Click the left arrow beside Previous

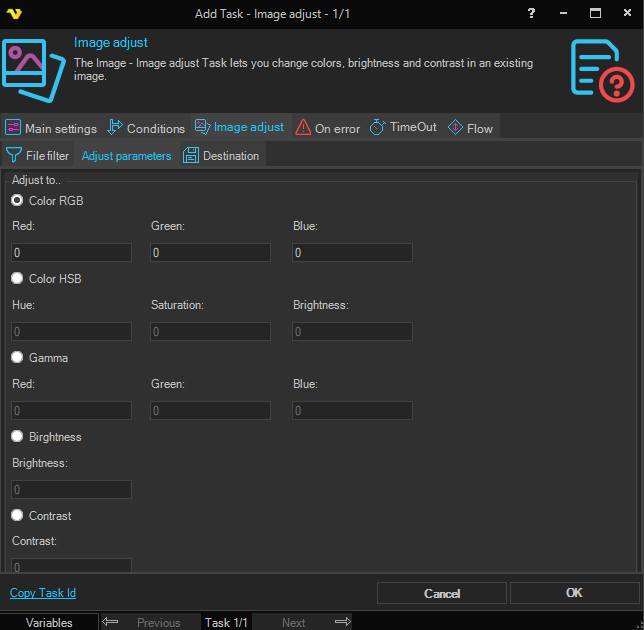[x=110, y=622]
